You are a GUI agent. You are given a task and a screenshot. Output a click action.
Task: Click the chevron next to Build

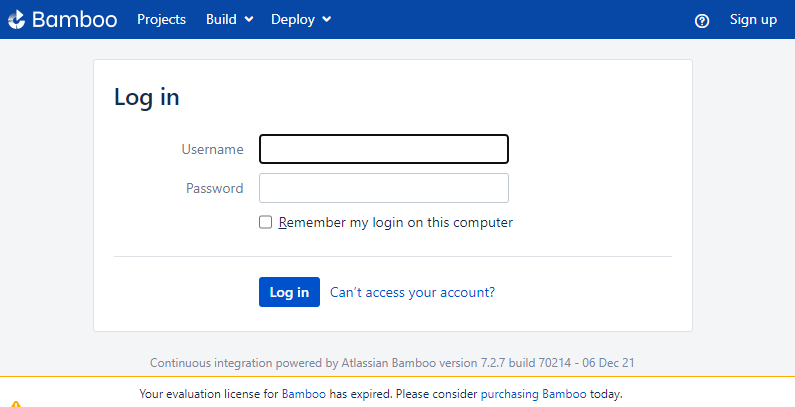pyautogui.click(x=248, y=19)
